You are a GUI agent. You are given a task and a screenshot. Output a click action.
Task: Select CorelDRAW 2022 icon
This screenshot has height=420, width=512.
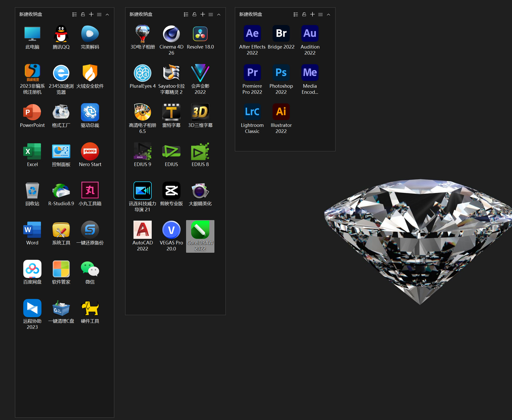click(200, 230)
